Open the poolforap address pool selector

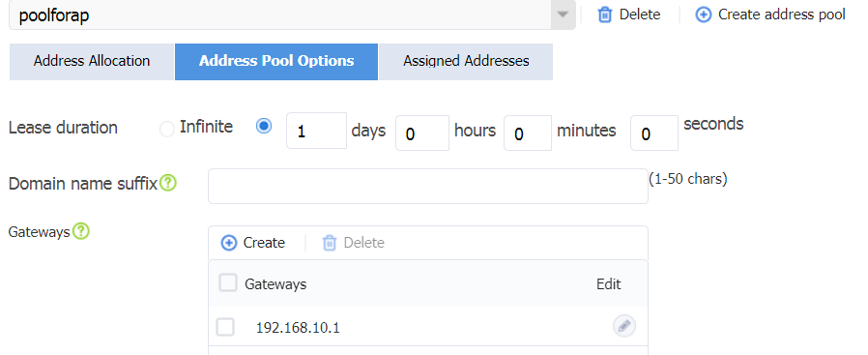(x=292, y=15)
